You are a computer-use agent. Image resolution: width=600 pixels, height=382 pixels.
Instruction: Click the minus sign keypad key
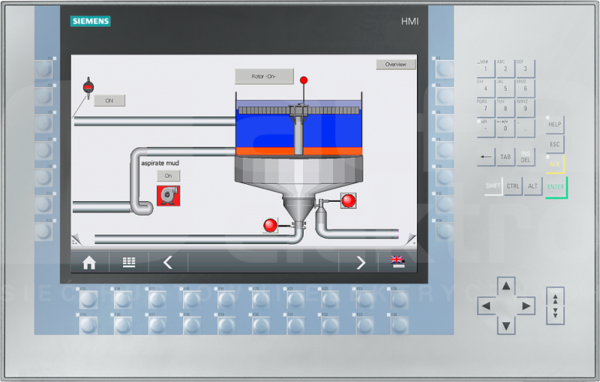click(486, 128)
